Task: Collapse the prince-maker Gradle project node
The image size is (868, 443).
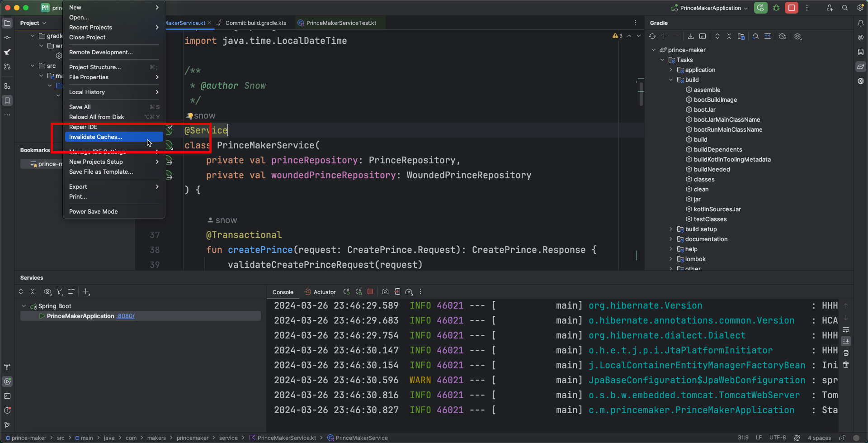Action: coord(654,50)
